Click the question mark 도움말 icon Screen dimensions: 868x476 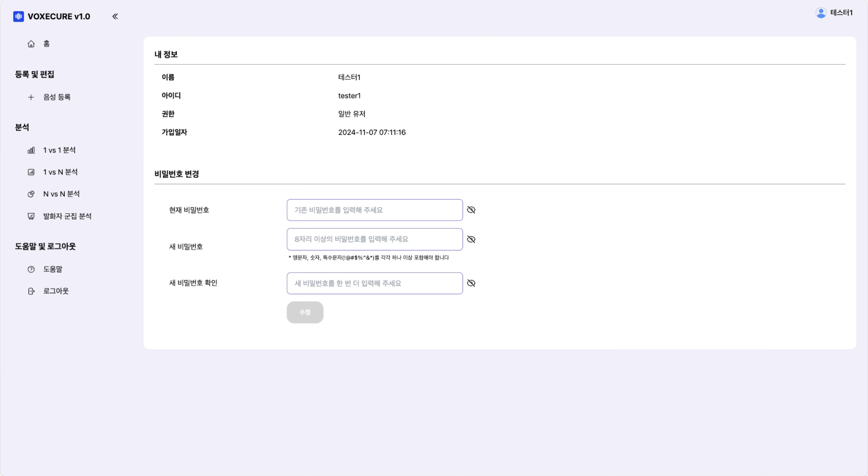coord(31,269)
